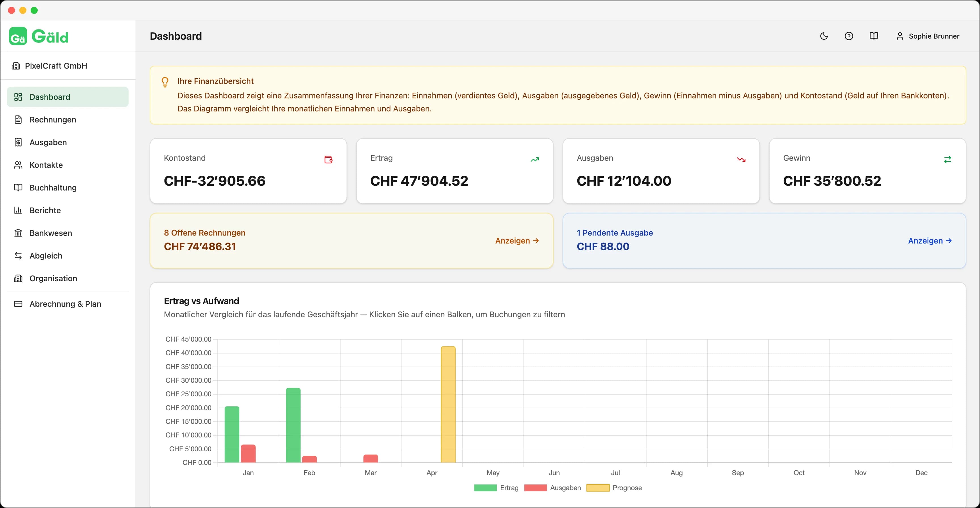Click the Ihre Finanzübersicht banner heading
Screen dimensions: 980x508
(x=215, y=81)
